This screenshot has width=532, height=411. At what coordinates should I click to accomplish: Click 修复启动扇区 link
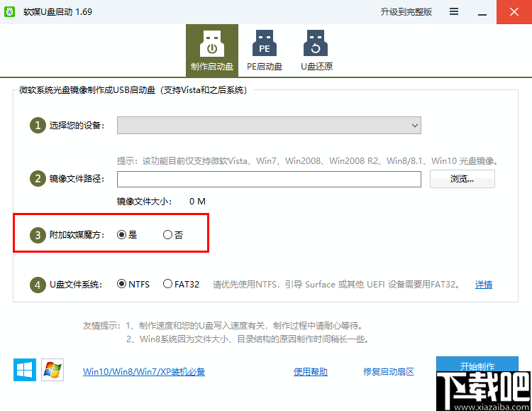(389, 371)
